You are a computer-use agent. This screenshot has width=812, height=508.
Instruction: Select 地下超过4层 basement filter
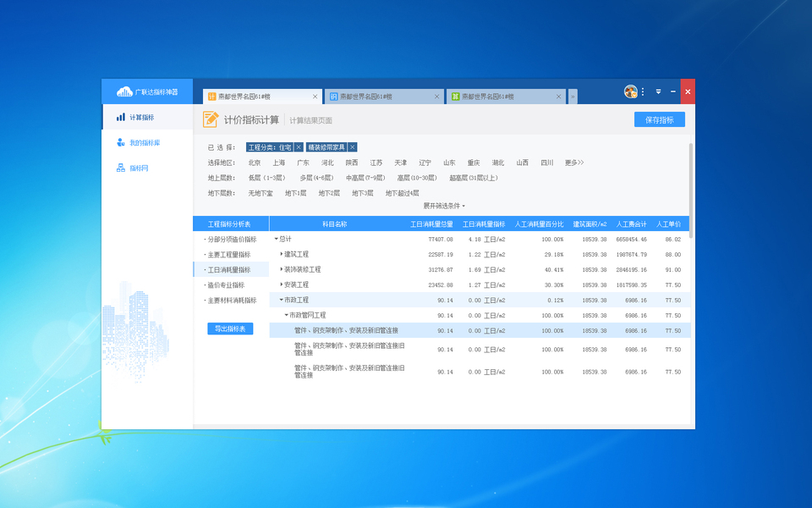[x=402, y=193]
